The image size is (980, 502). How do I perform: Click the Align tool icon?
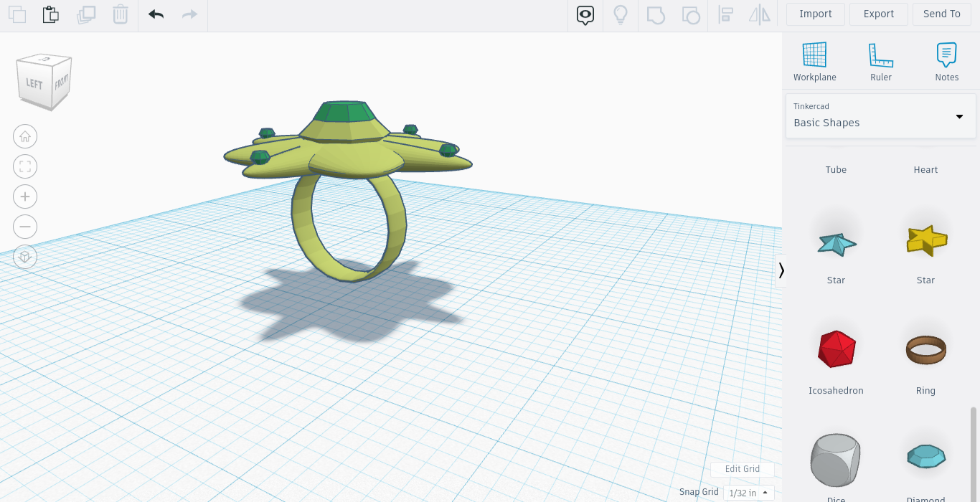pyautogui.click(x=725, y=15)
